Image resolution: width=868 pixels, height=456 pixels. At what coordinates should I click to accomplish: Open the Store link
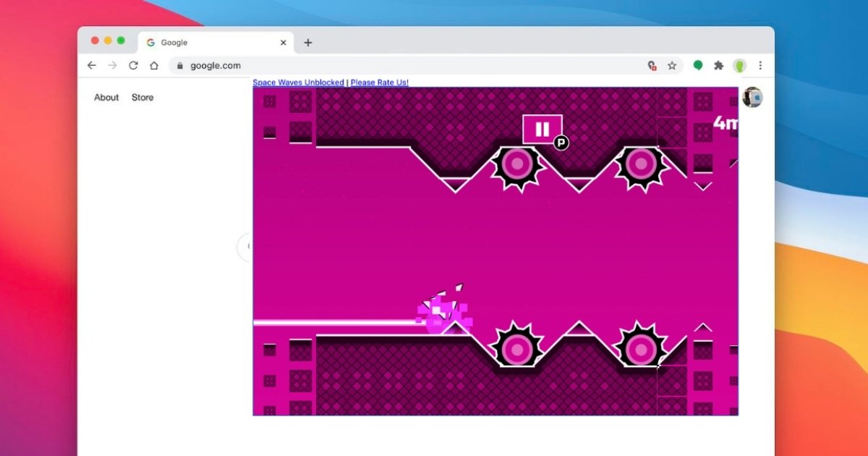point(142,97)
